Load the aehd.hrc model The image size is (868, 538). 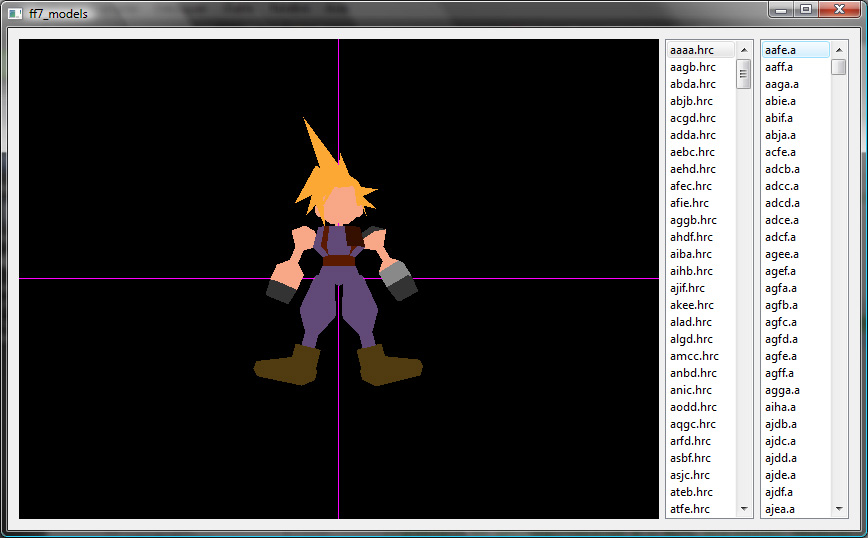(701, 169)
